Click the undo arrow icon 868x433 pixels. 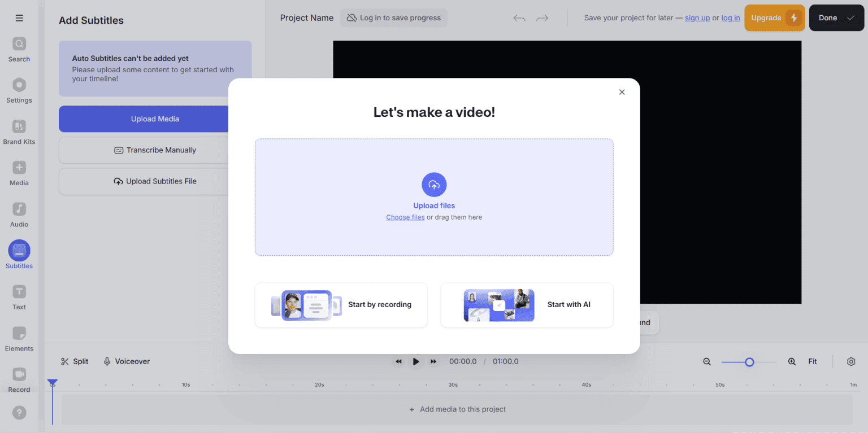(x=519, y=18)
